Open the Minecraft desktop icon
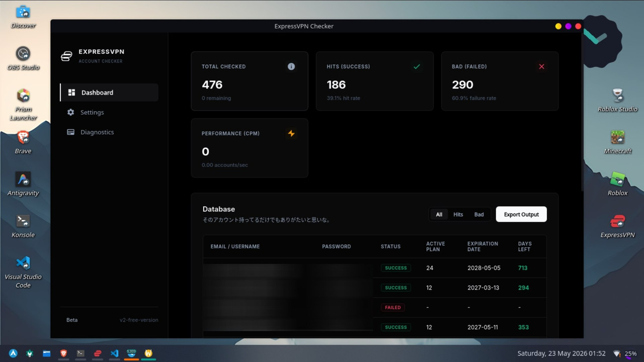This screenshot has width=644, height=362. click(618, 142)
